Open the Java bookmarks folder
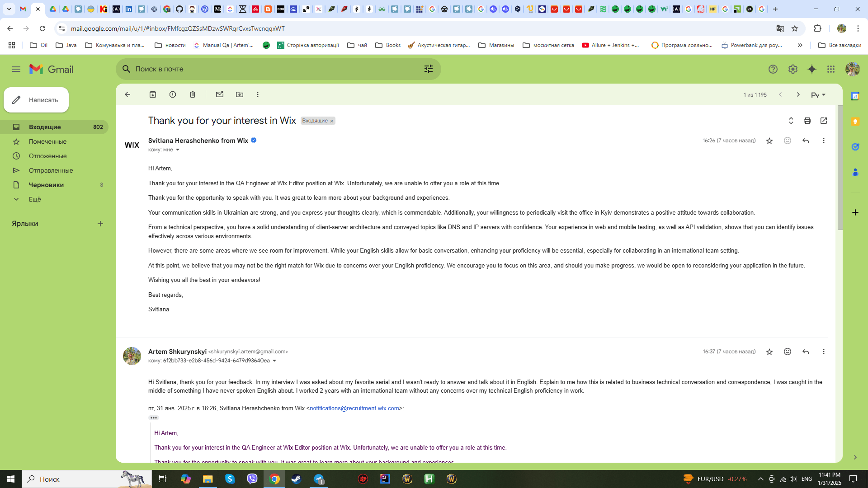868x488 pixels. coord(66,45)
